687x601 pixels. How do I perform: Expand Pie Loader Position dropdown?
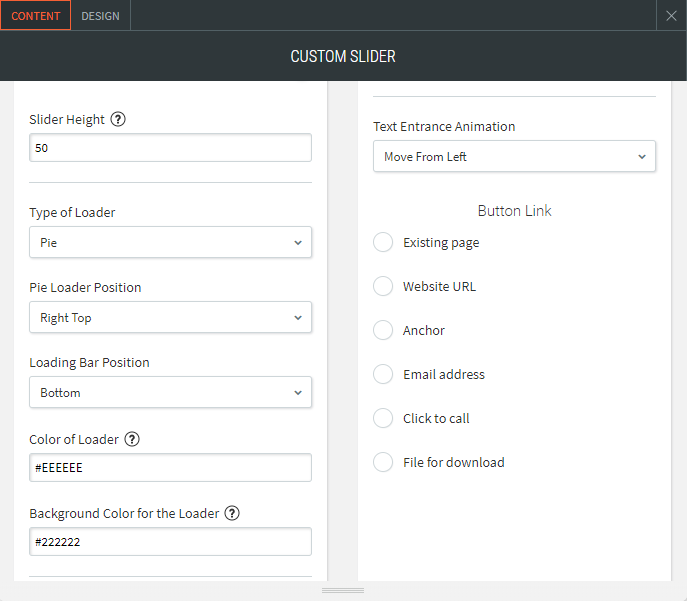pyautogui.click(x=170, y=317)
